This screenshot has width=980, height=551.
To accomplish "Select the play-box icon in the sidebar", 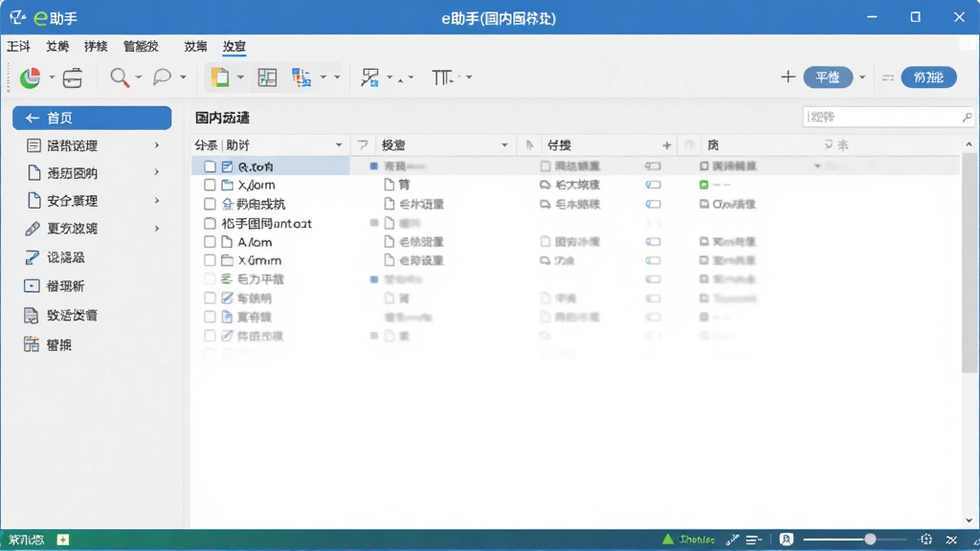I will click(32, 286).
